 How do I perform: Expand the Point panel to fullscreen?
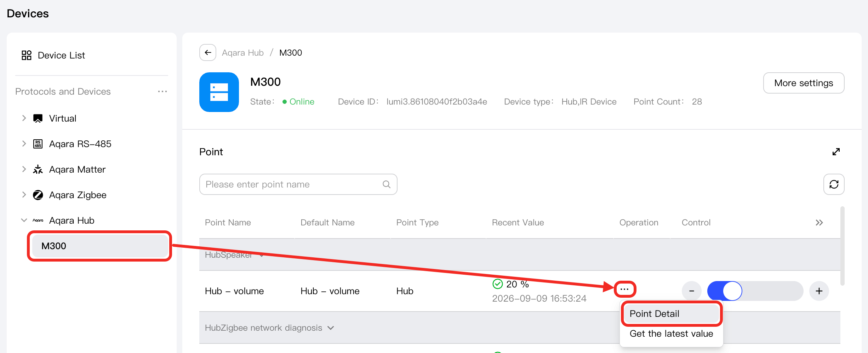click(836, 152)
